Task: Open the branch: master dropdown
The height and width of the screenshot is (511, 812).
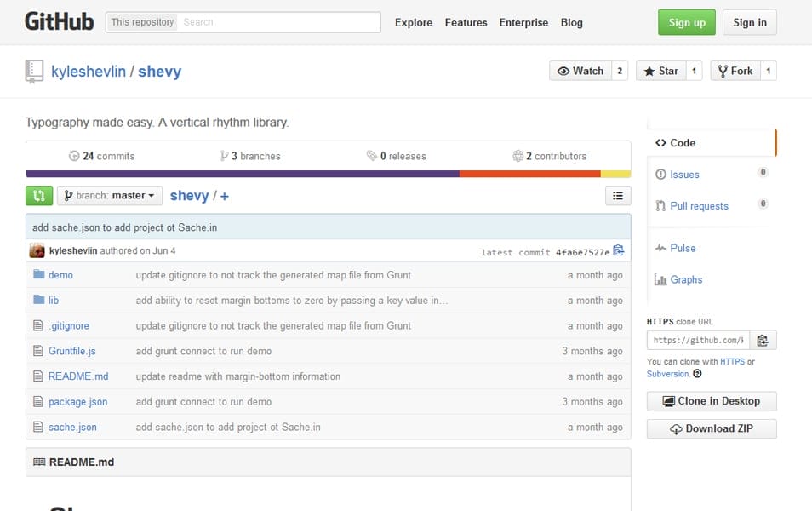Action: coord(109,195)
